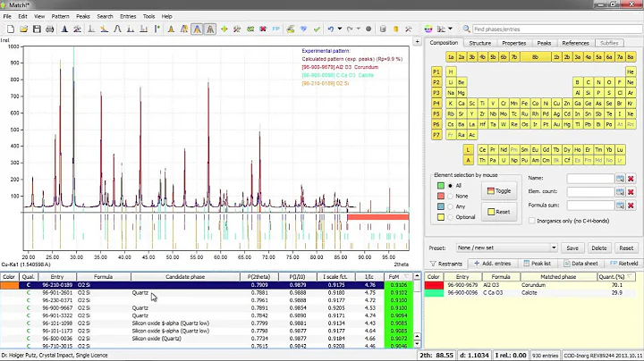Click the green color swatch for Calcite
This screenshot has width=644, height=361.
434,292
